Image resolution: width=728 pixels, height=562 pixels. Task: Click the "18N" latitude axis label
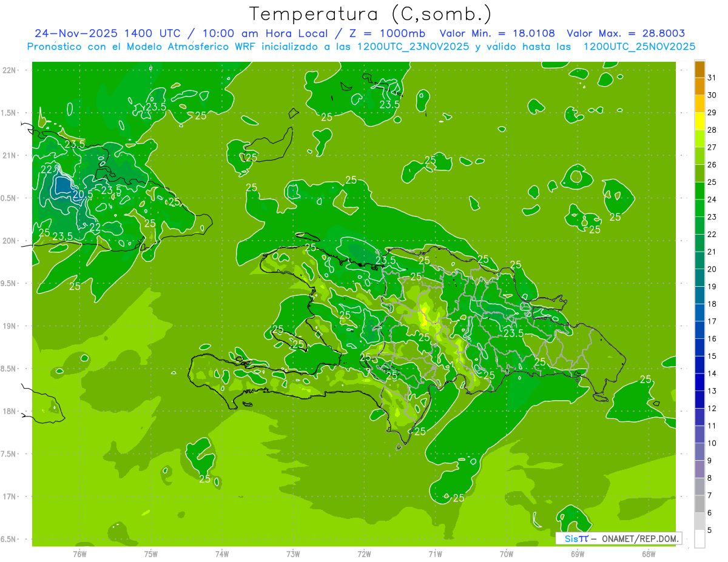click(x=10, y=411)
